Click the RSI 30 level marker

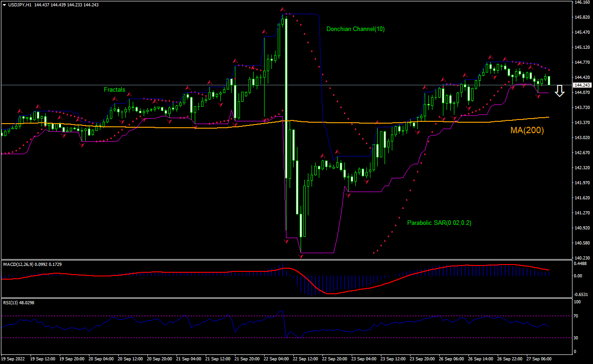click(x=577, y=338)
